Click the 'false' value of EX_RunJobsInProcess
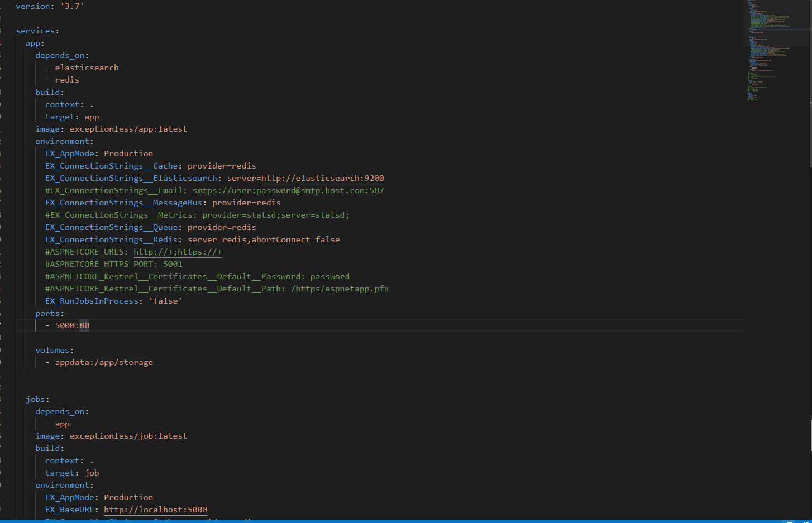812x523 pixels. click(x=165, y=300)
